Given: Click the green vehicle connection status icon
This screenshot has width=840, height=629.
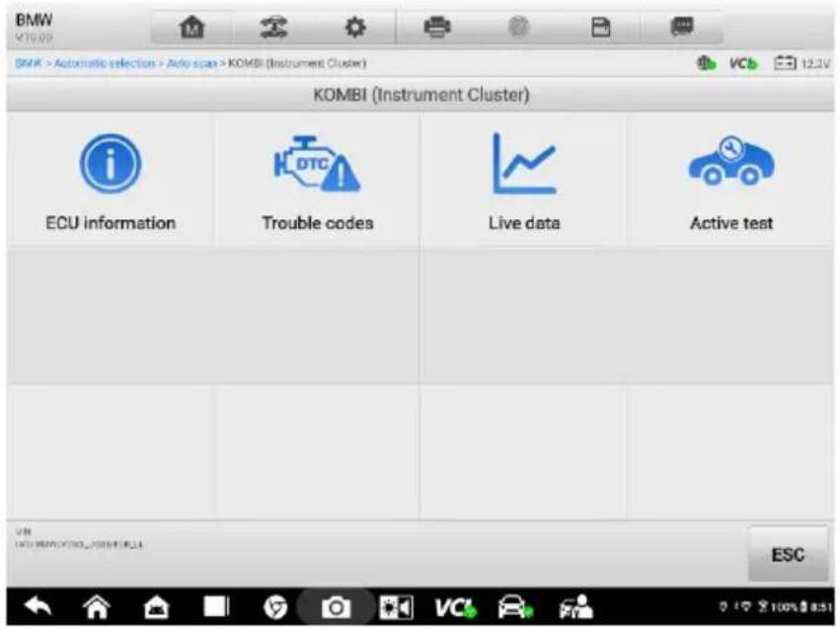Looking at the screenshot, I should tap(706, 63).
